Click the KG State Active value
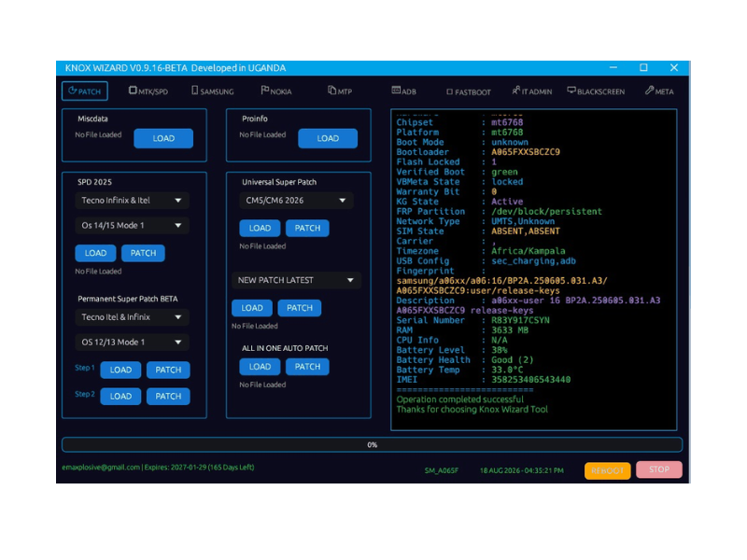This screenshot has height=560, width=747. 507,202
